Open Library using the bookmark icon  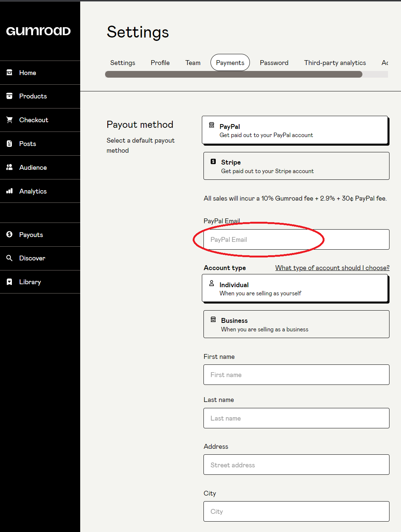10,282
